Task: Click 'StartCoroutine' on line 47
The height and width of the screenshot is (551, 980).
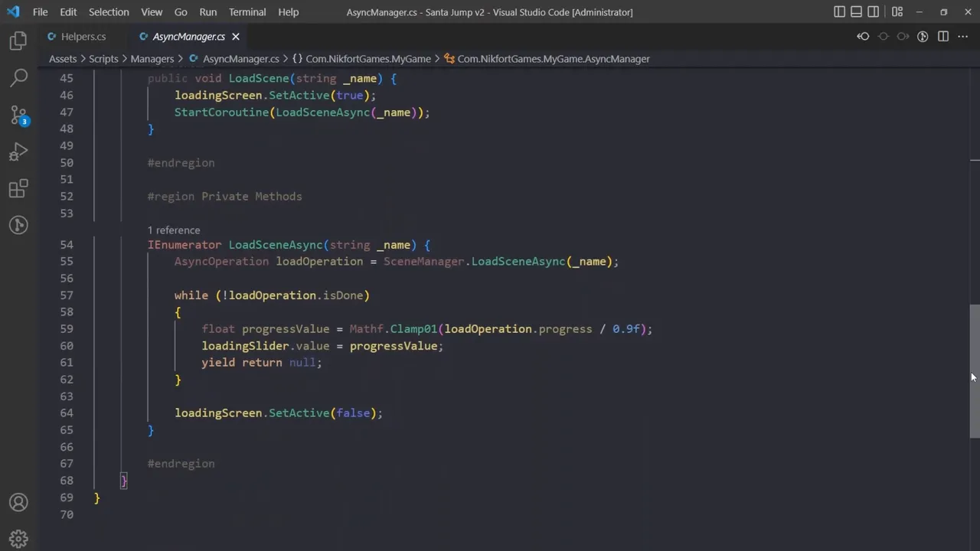Action: click(x=221, y=112)
